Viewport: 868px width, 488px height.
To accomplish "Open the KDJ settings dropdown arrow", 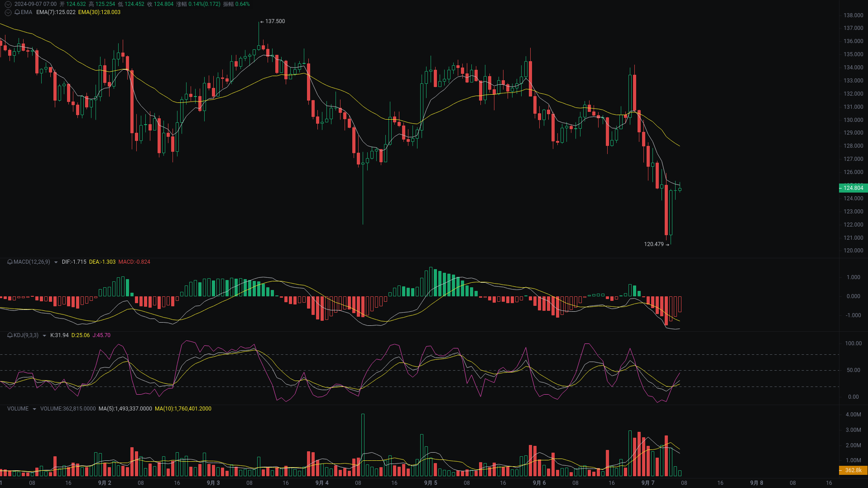I will point(44,335).
